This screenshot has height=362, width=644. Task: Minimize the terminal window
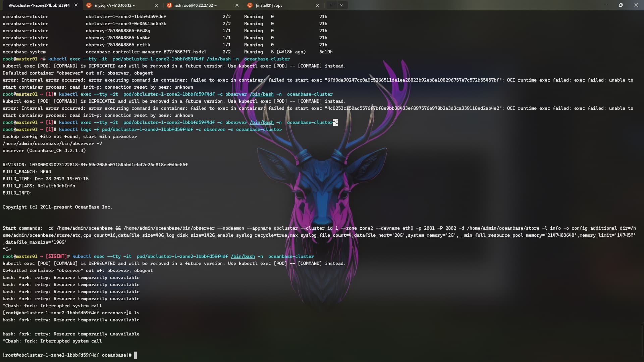[605, 5]
